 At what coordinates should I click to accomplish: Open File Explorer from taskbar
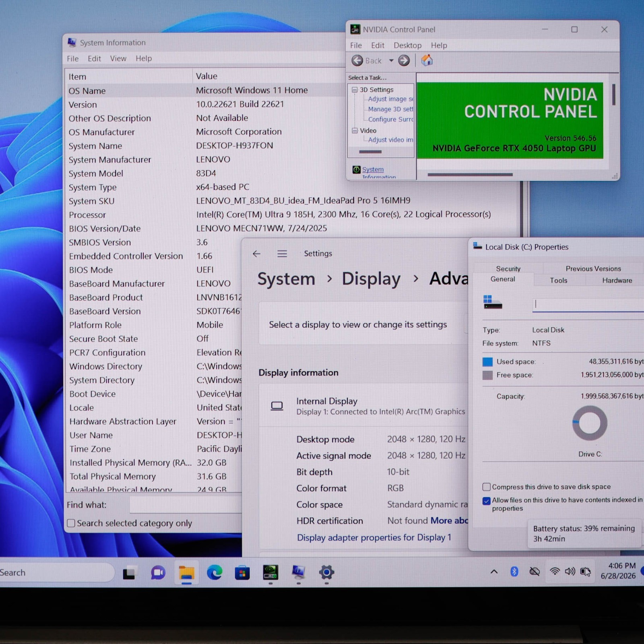tap(186, 573)
